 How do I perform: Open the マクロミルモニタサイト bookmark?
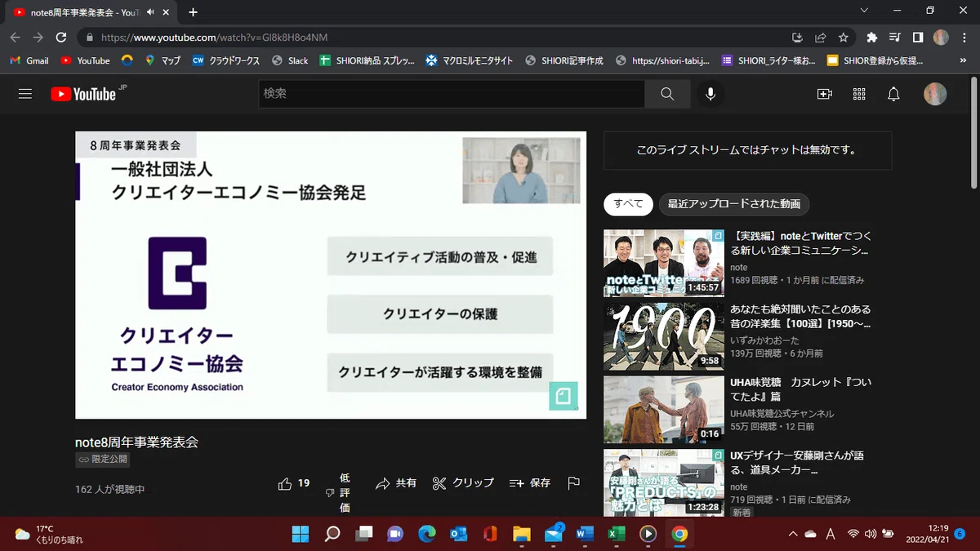tap(470, 60)
